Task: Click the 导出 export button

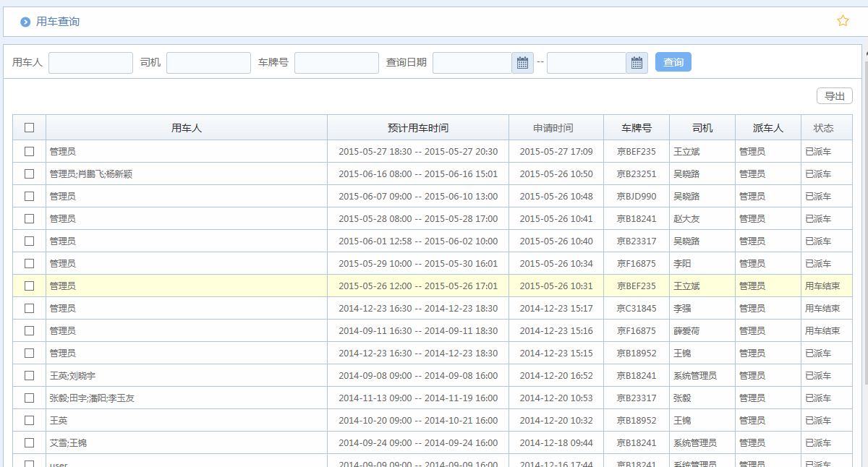Action: (834, 96)
